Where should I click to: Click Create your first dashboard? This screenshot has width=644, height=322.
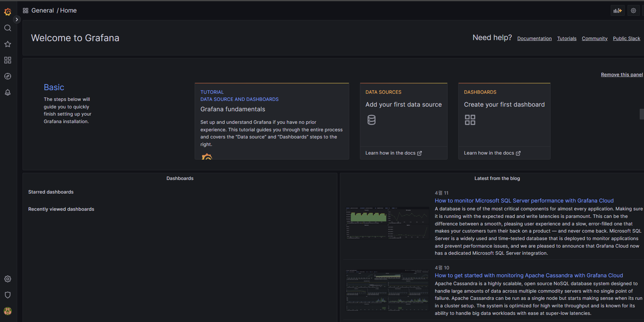coord(504,104)
